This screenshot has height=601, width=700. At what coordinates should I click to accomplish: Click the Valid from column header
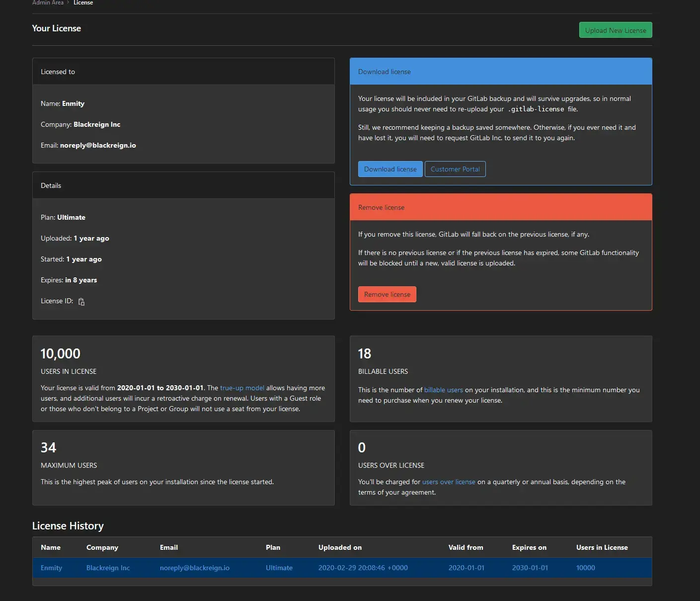466,547
